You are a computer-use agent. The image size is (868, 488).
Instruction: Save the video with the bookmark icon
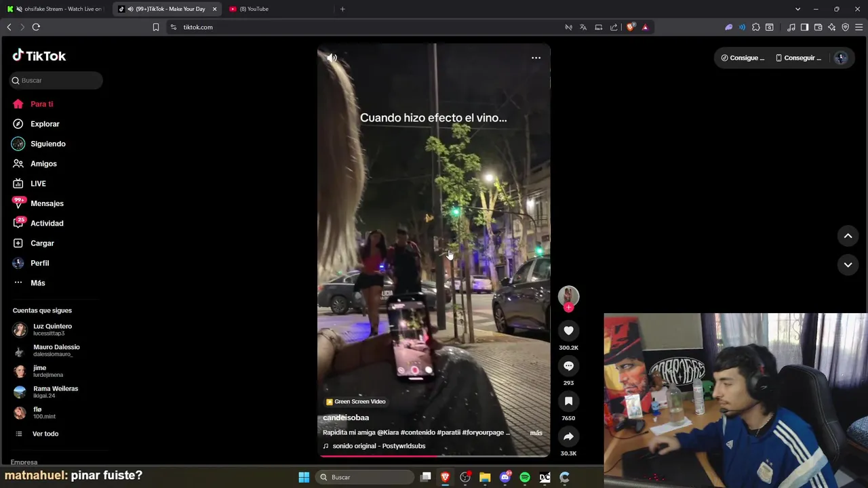point(568,401)
